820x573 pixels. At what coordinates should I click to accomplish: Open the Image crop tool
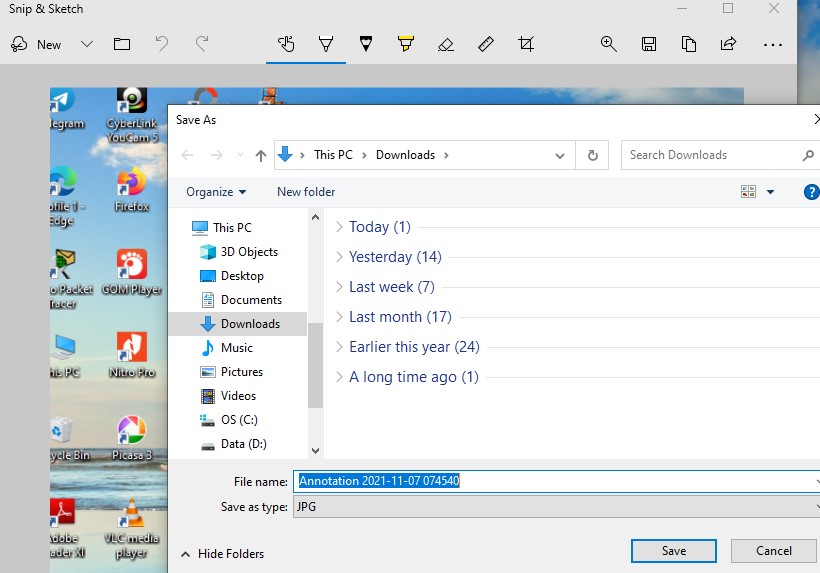point(526,44)
